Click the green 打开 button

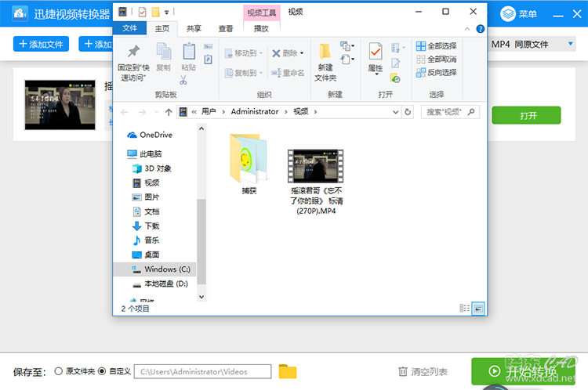pos(527,115)
